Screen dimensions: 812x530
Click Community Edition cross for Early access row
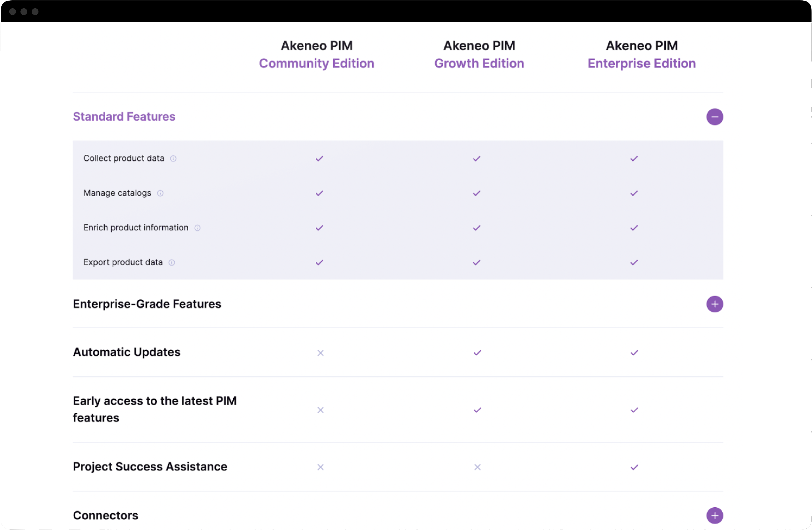tap(320, 410)
